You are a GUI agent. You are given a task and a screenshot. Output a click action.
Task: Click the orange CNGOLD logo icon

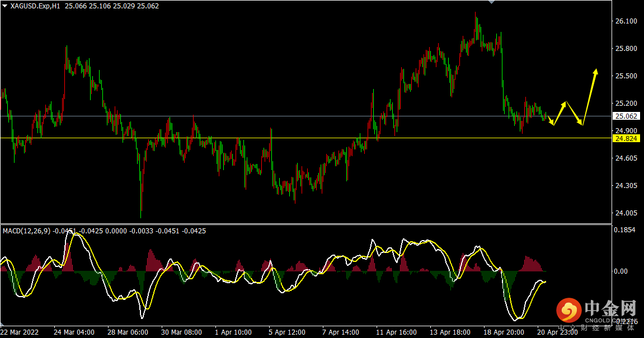pyautogui.click(x=568, y=309)
